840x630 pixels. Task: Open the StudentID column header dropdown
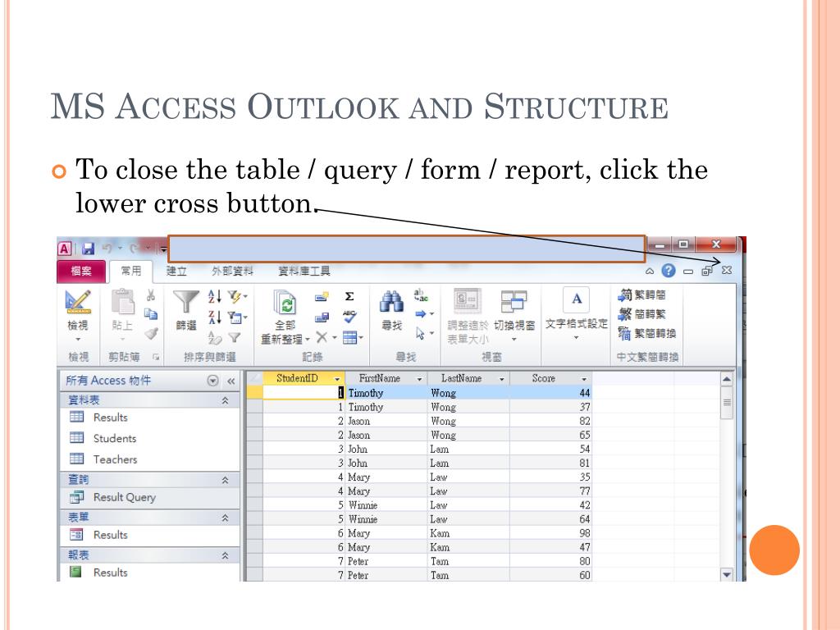point(337,379)
